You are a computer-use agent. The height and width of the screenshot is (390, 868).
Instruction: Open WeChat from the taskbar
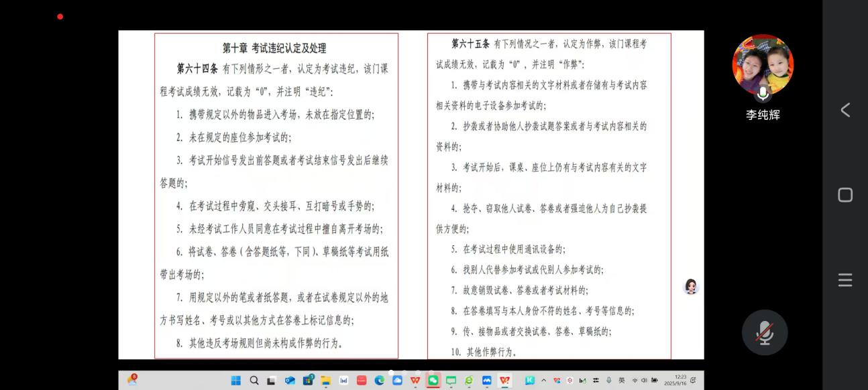pyautogui.click(x=433, y=381)
